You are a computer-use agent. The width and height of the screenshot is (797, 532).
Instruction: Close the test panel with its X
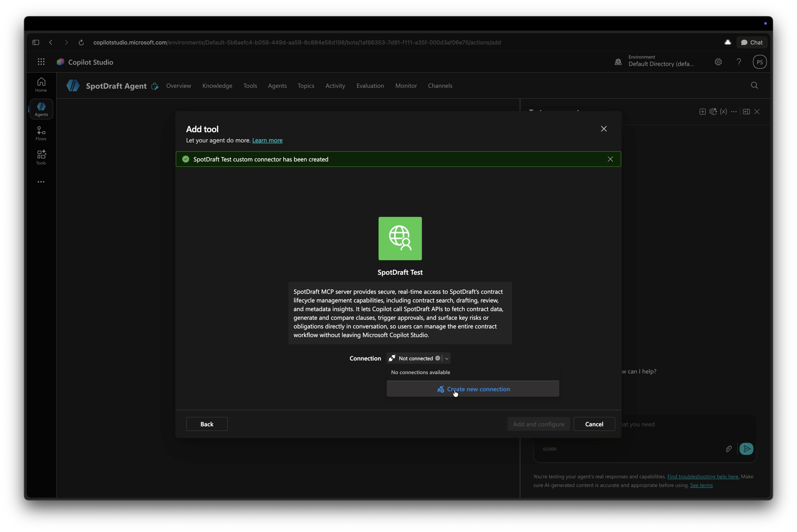757,112
